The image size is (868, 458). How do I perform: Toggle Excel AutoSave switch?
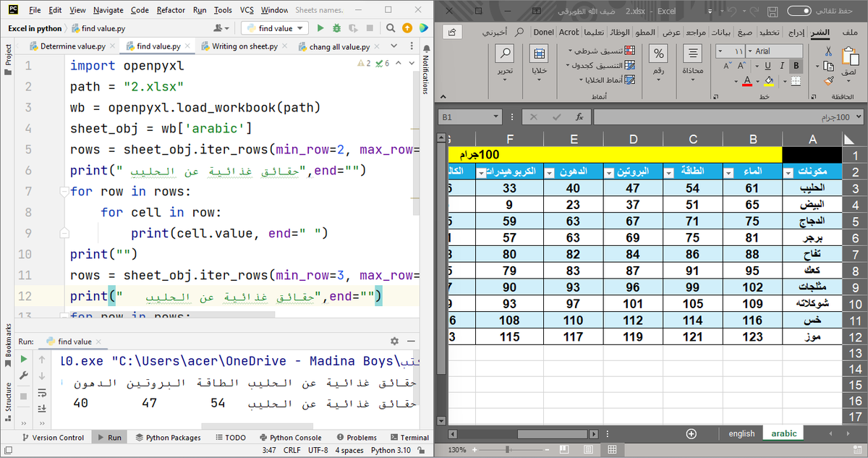click(800, 12)
